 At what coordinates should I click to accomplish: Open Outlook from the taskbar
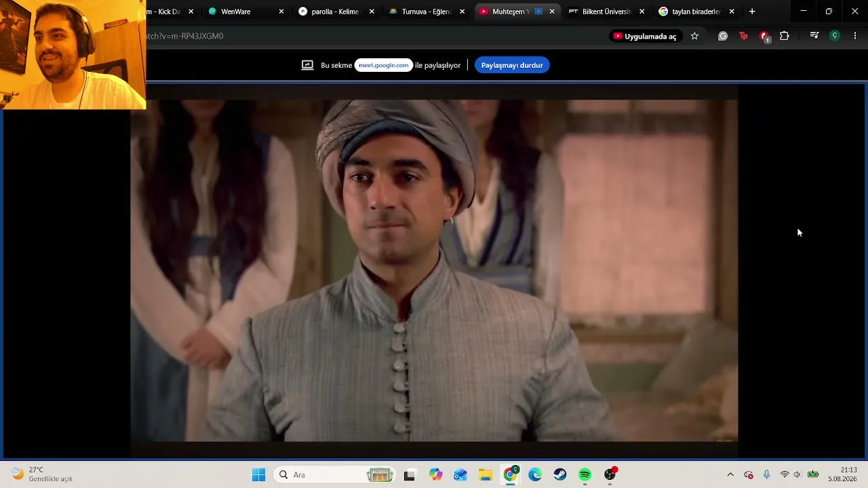pyautogui.click(x=460, y=475)
